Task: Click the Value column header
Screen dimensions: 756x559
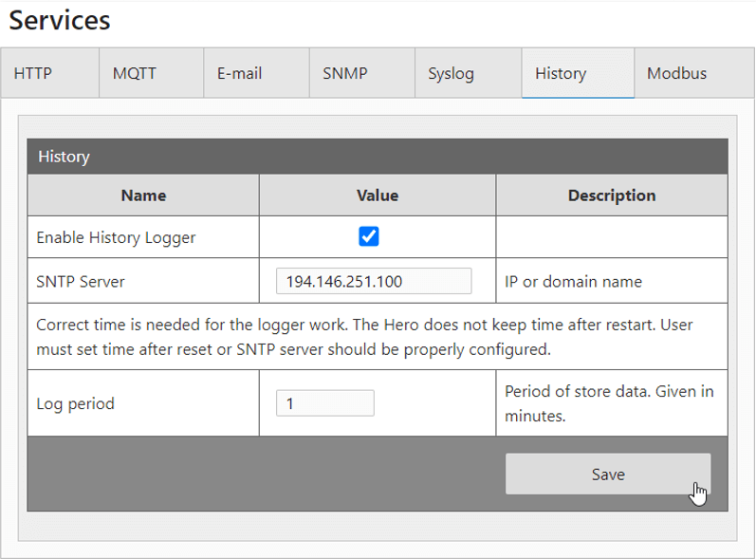Action: (x=377, y=196)
